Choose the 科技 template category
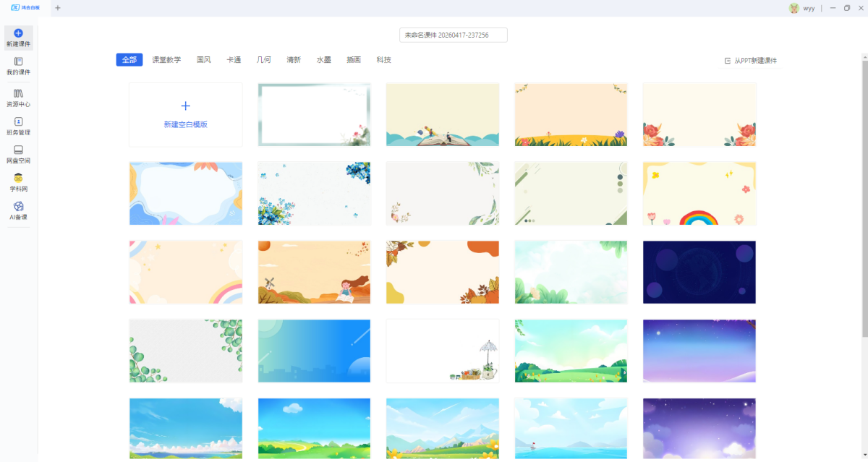This screenshot has width=868, height=462. [383, 60]
